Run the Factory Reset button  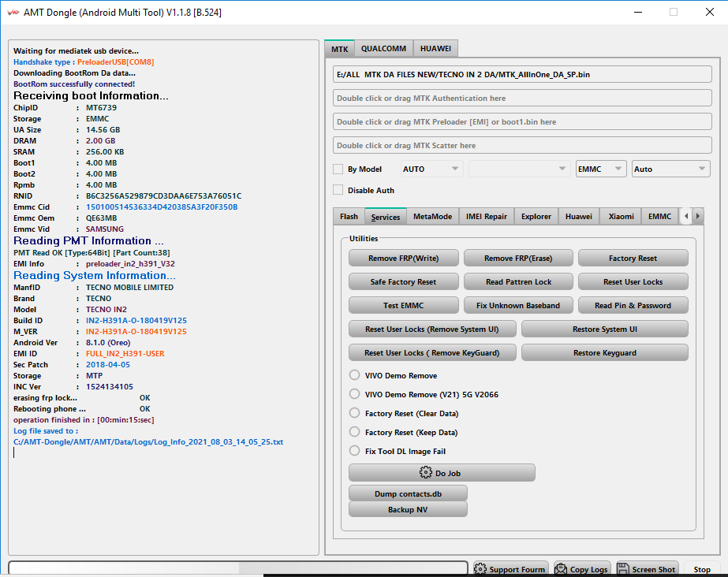[x=633, y=258]
